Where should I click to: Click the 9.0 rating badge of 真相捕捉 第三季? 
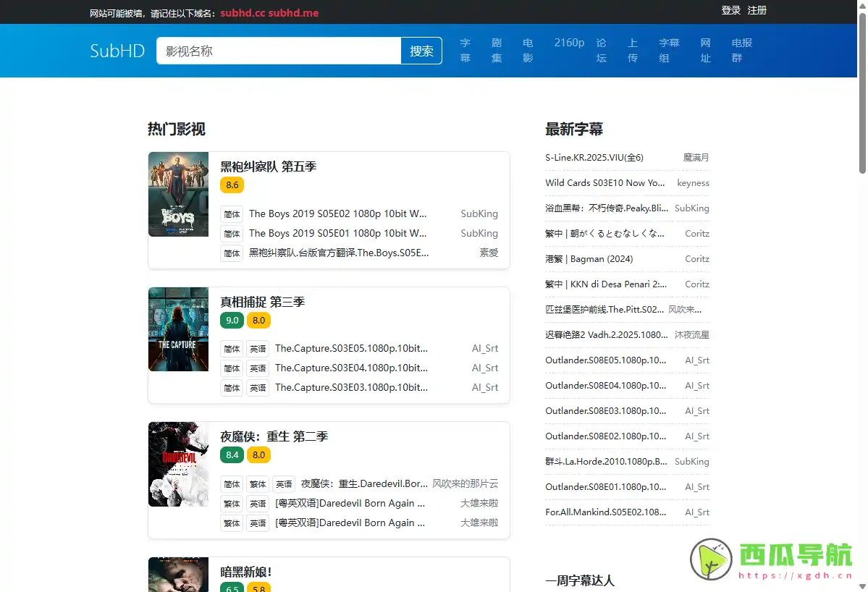pos(232,320)
